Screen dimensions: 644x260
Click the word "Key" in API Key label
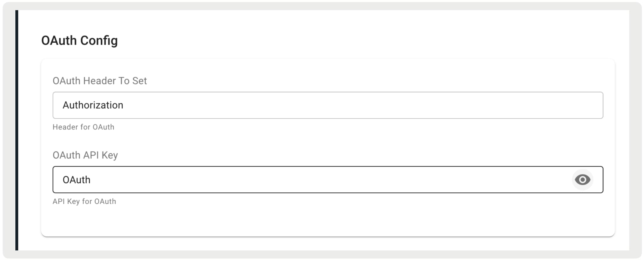point(110,155)
